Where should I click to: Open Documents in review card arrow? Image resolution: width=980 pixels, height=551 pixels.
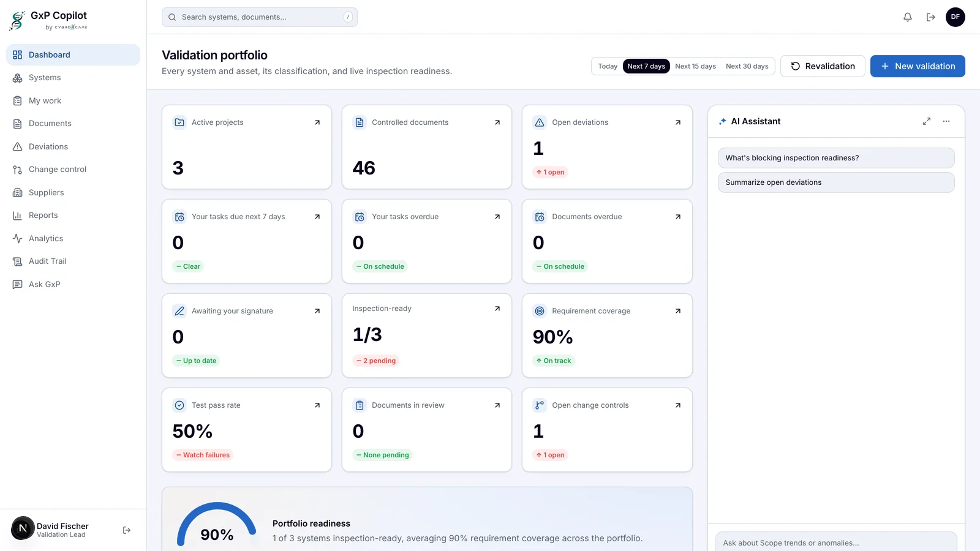[497, 405]
